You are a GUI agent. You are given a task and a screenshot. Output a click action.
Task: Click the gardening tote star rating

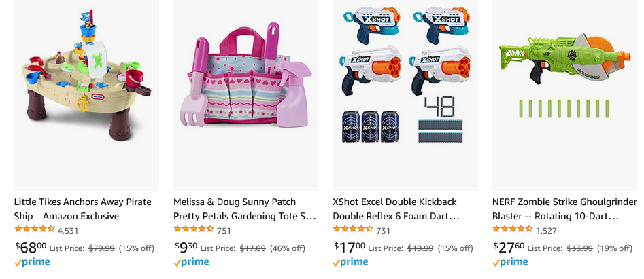(193, 230)
